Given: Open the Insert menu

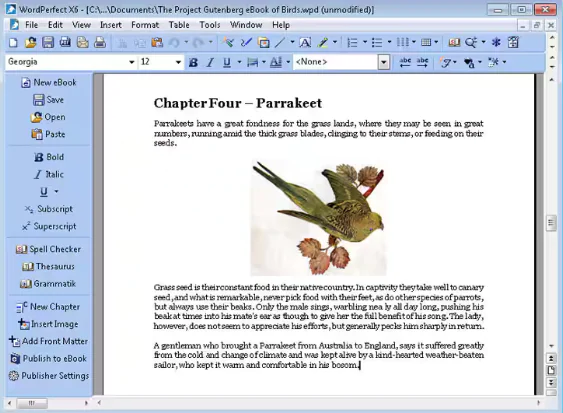Looking at the screenshot, I should tap(111, 25).
